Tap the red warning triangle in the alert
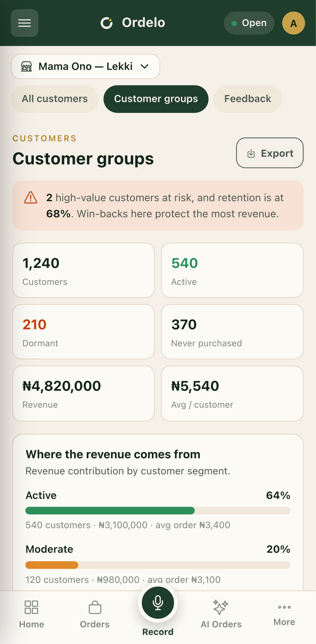316x644 pixels. pos(31,198)
